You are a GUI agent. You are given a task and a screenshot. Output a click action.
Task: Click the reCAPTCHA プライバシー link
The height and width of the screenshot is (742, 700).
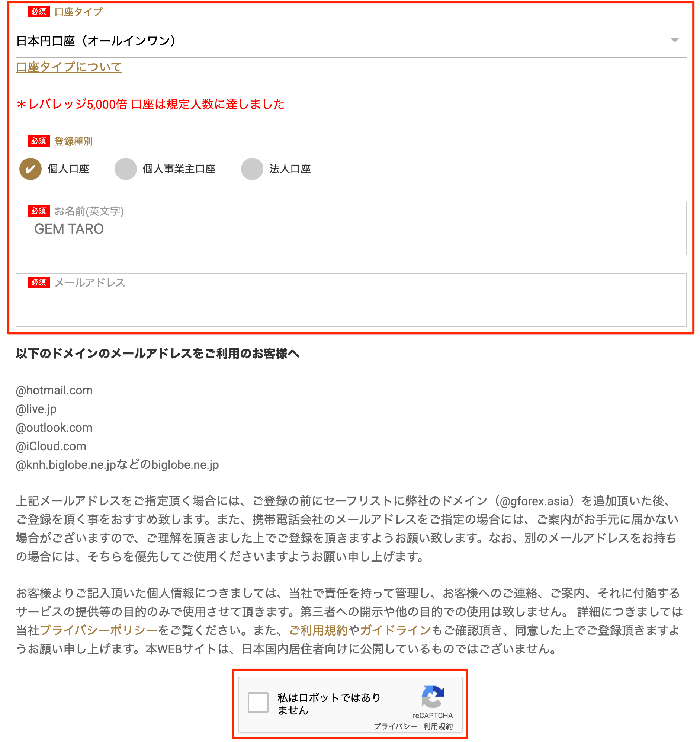coord(395,726)
